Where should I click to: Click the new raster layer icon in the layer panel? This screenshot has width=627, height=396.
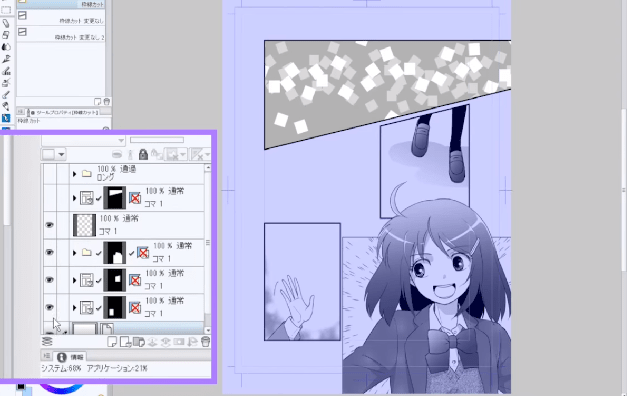pyautogui.click(x=112, y=342)
